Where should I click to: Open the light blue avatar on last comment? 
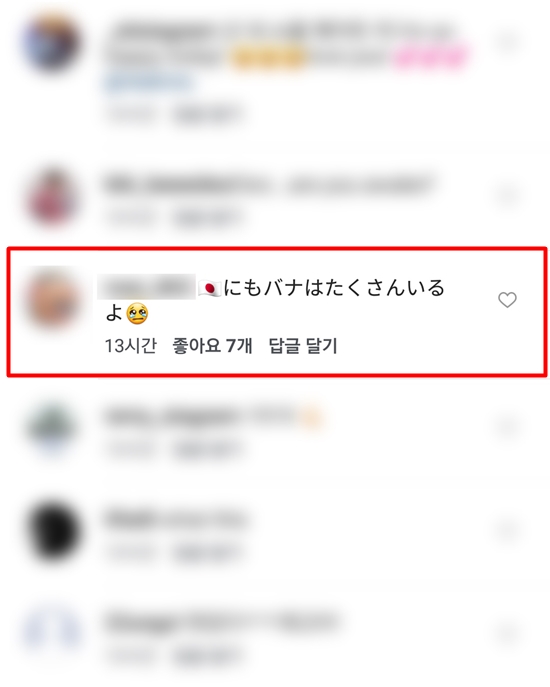[52, 632]
